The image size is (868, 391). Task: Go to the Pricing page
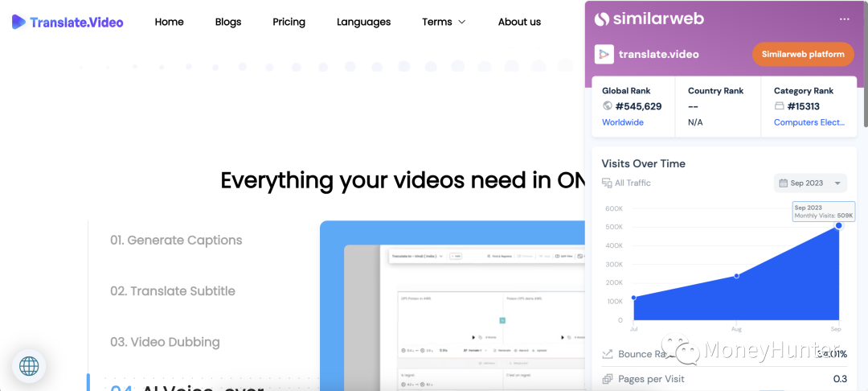[289, 22]
